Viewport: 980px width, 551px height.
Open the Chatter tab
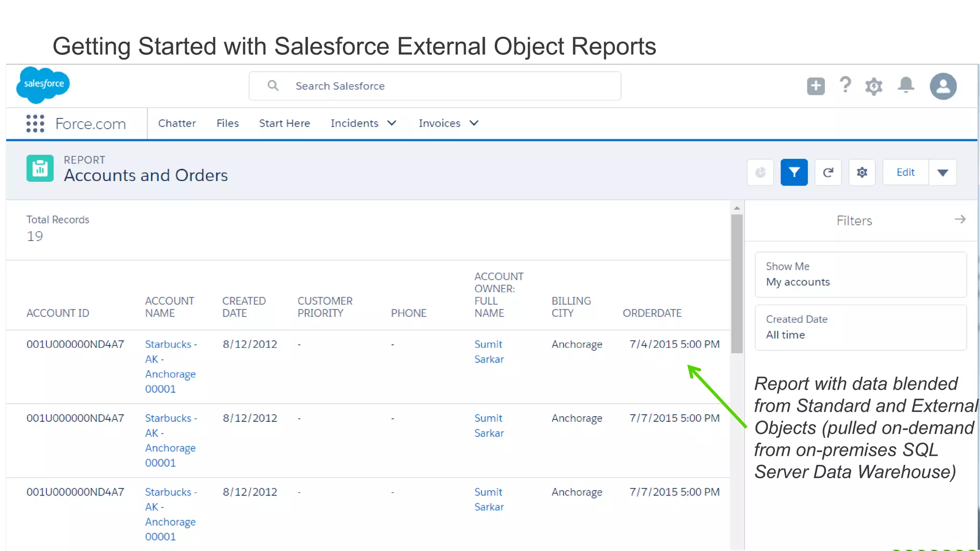click(177, 123)
